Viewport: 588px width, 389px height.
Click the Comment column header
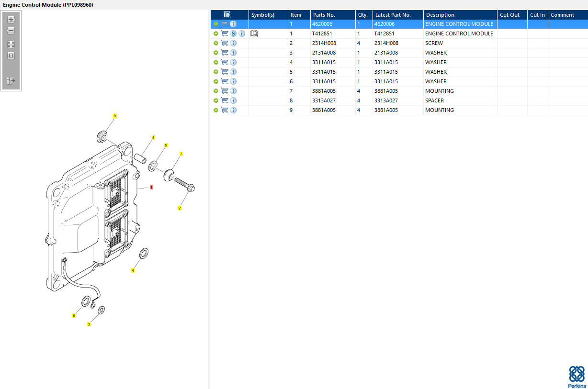pos(568,15)
